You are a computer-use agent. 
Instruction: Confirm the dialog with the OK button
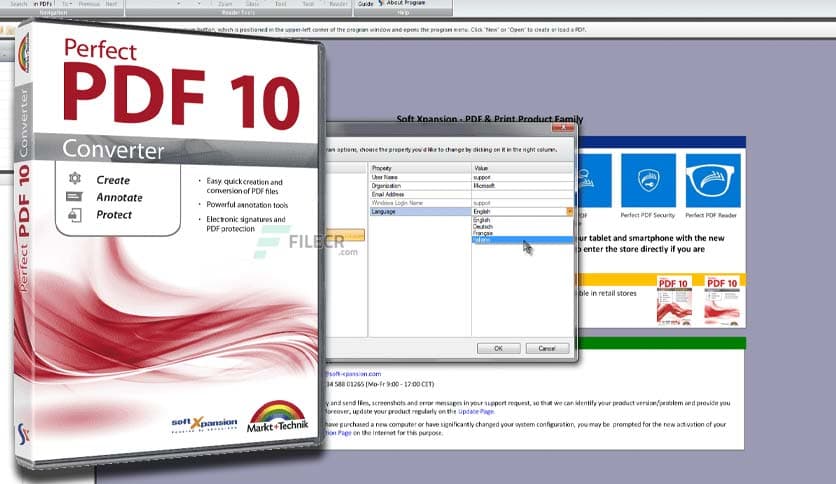499,348
